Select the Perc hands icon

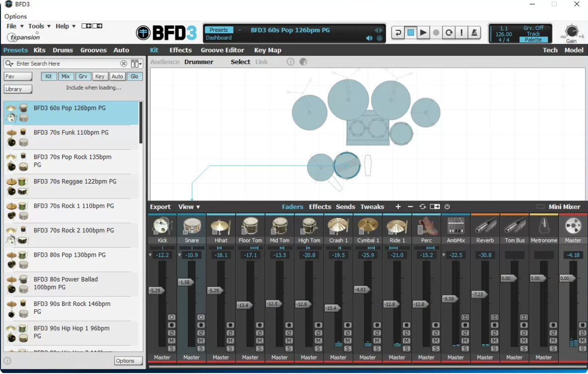[x=426, y=226]
